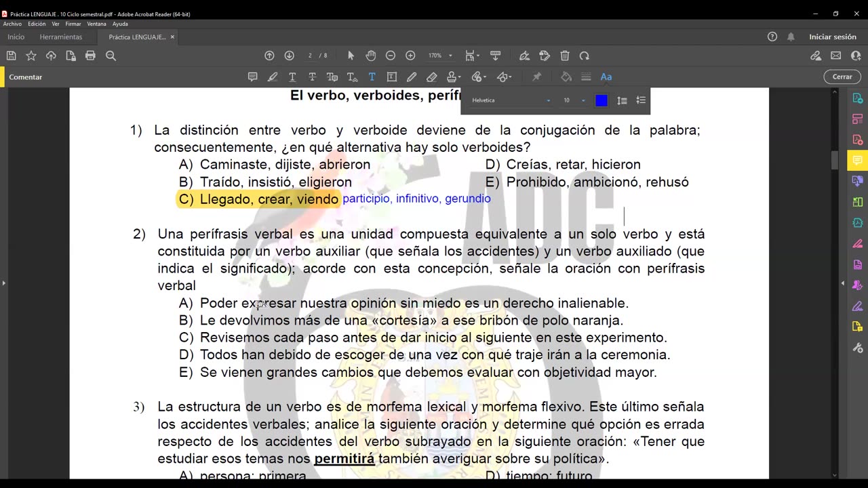Close the Práctica LENGUAJE document tab
This screenshot has height=488, width=868.
172,37
